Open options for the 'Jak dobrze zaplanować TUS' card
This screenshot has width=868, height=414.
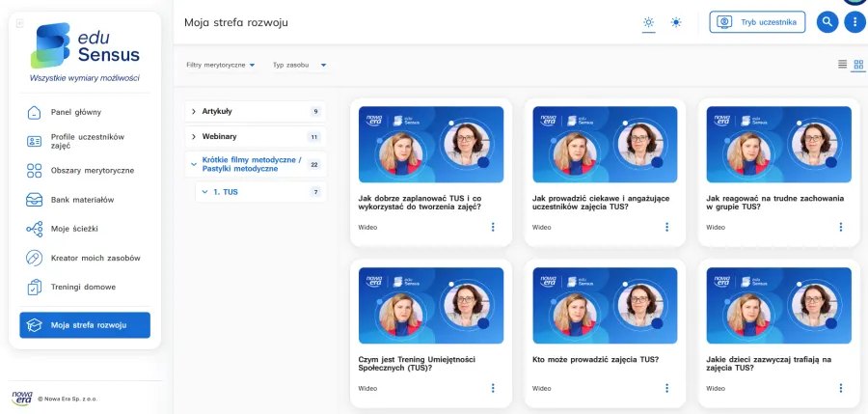(493, 227)
